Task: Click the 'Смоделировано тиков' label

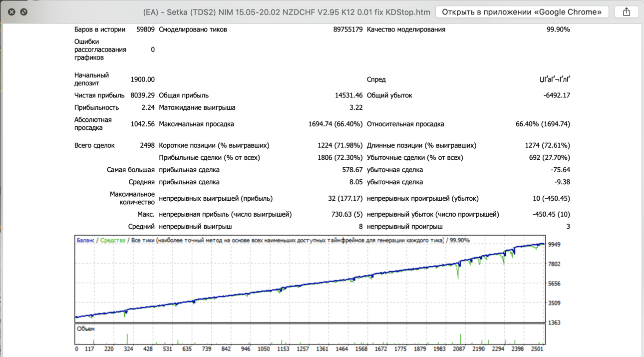Action: (193, 29)
